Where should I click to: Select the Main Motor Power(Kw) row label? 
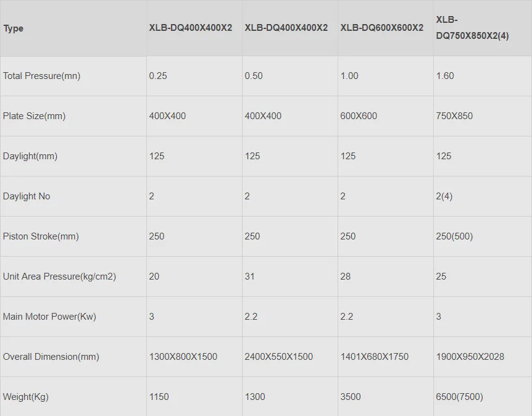[49, 317]
